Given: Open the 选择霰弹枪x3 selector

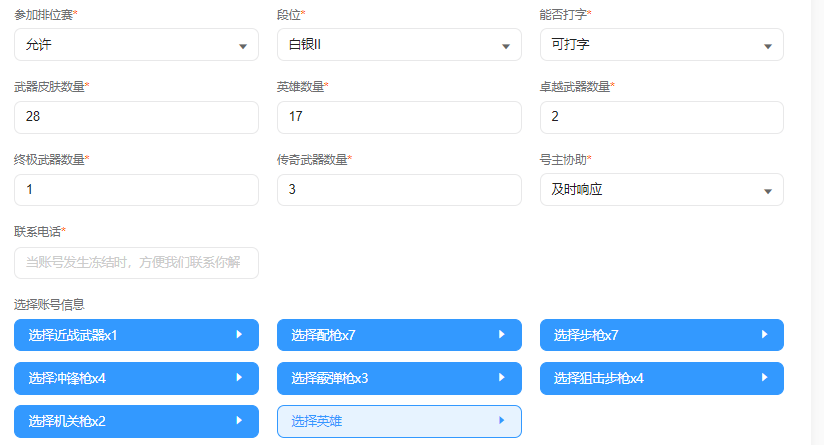Looking at the screenshot, I should 399,378.
